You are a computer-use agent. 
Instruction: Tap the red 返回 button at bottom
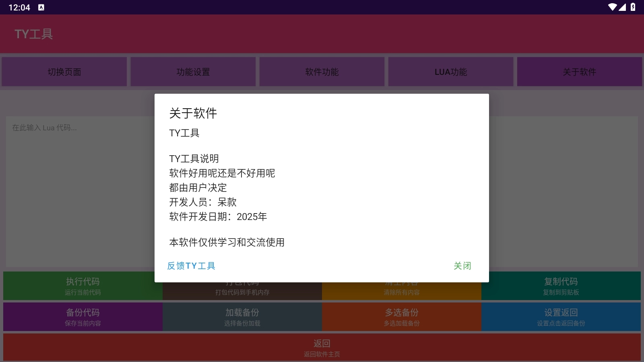coord(322,348)
